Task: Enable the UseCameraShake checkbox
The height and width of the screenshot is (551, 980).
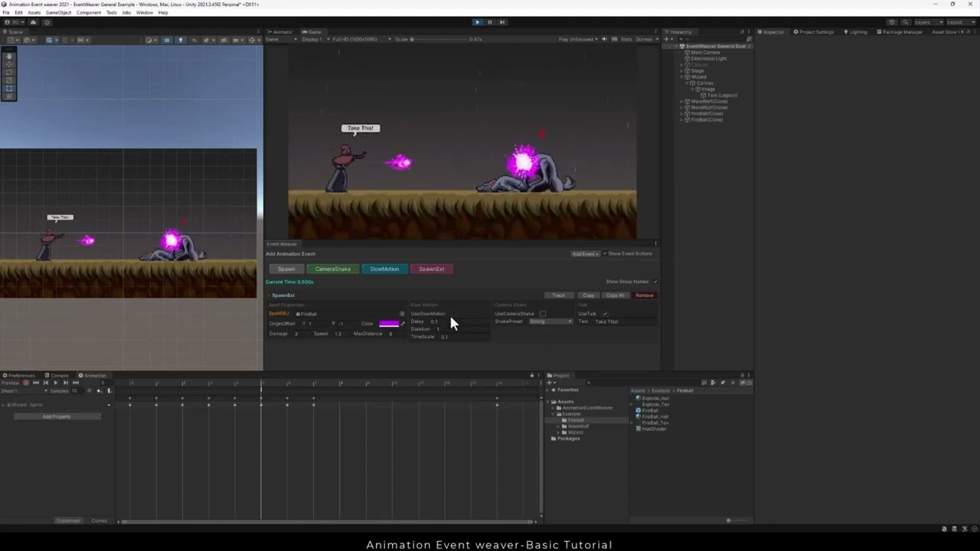Action: click(543, 314)
